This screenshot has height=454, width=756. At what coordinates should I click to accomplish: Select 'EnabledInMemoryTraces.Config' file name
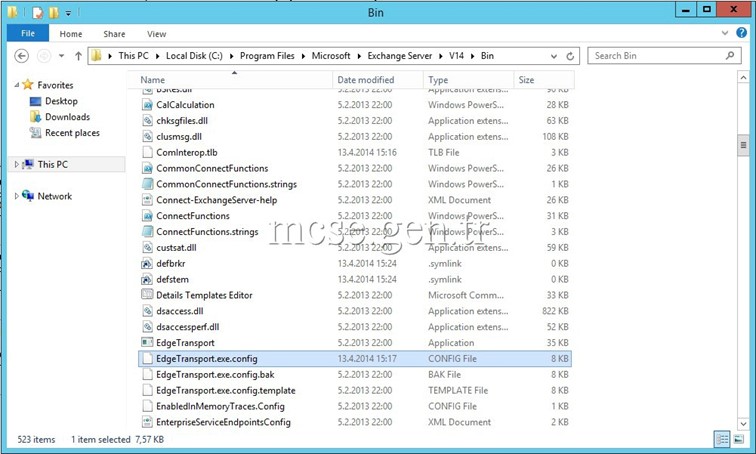coord(220,406)
